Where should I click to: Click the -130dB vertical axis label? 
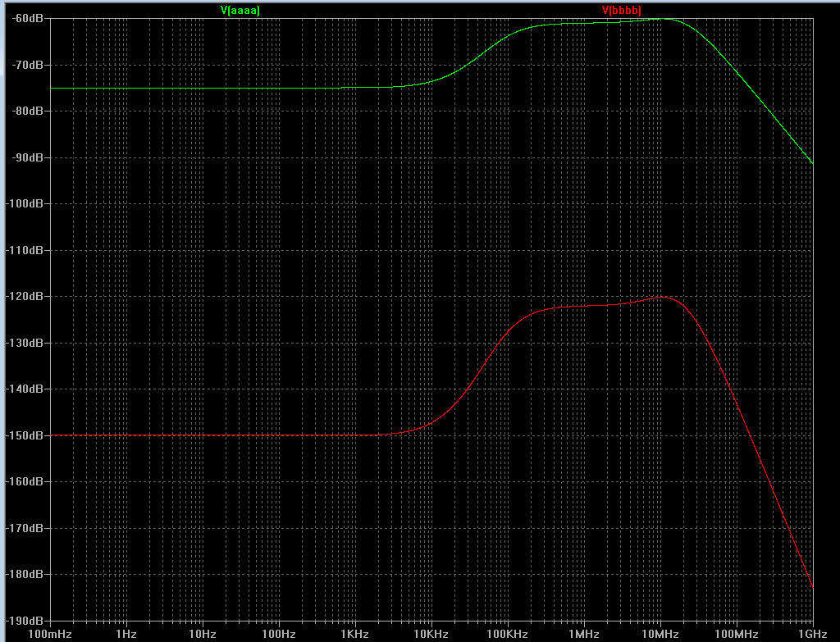(25, 343)
